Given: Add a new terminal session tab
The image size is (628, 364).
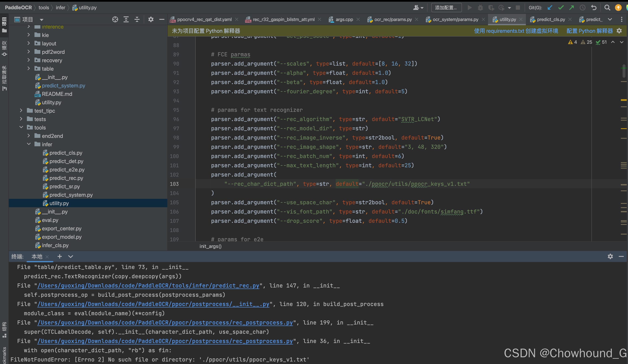Looking at the screenshot, I should click(59, 256).
